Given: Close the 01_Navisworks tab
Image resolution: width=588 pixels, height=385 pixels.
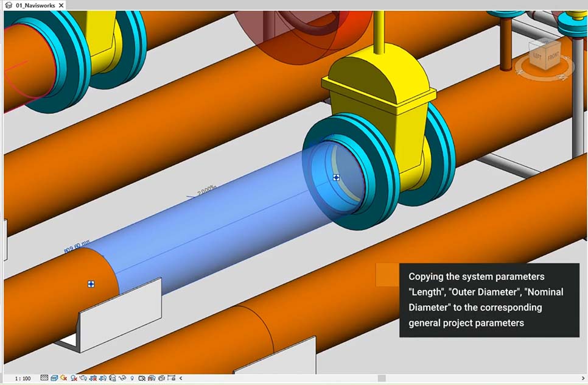Looking at the screenshot, I should point(61,5).
